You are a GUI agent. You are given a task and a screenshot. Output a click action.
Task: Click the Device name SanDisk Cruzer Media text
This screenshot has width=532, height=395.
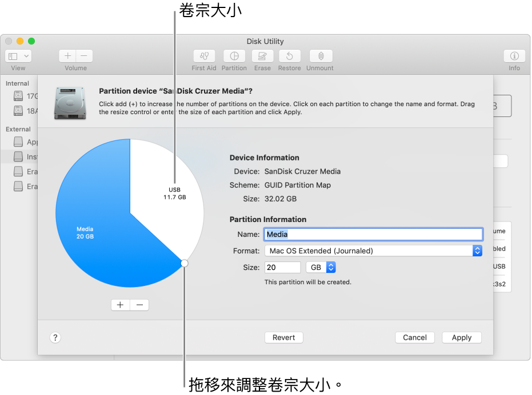[x=302, y=172]
